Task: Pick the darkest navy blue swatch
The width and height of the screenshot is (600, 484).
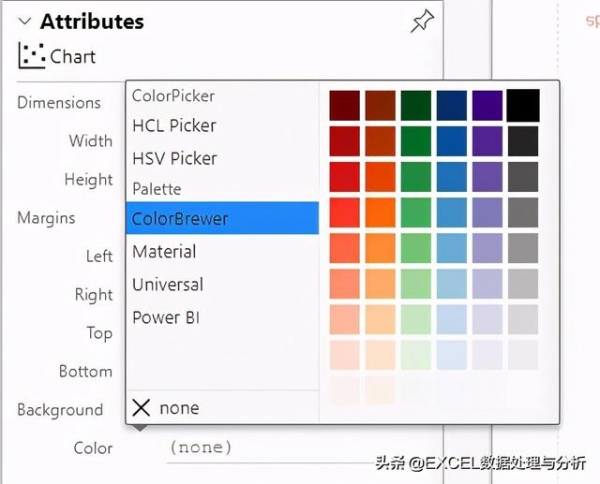Action: [451, 105]
